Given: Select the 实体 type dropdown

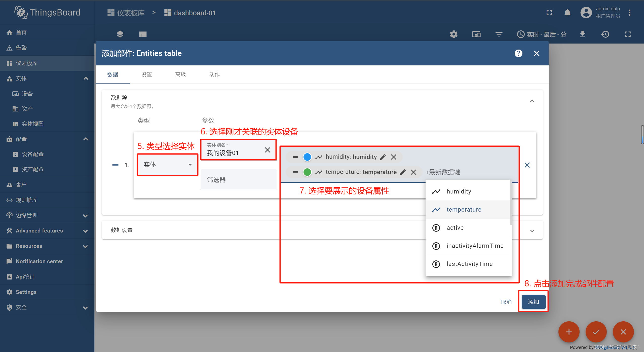Looking at the screenshot, I should pos(167,164).
